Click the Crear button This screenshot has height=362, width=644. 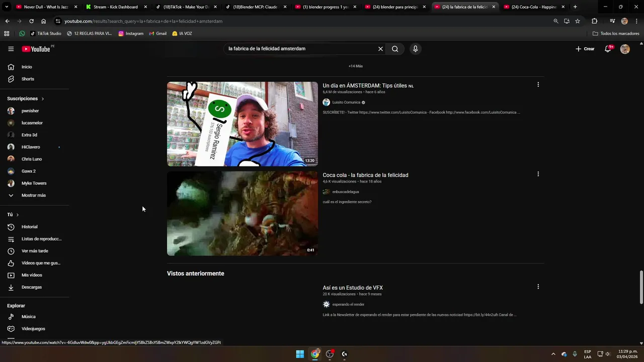pos(585,49)
